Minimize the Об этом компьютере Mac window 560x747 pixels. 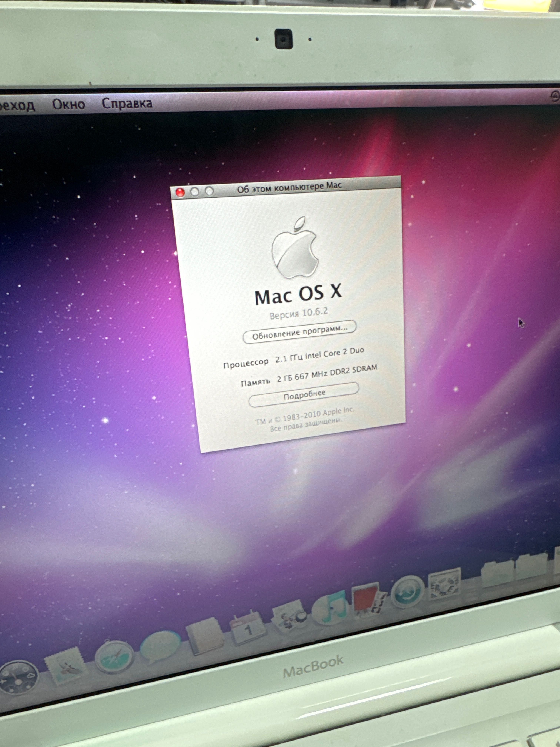coord(195,192)
